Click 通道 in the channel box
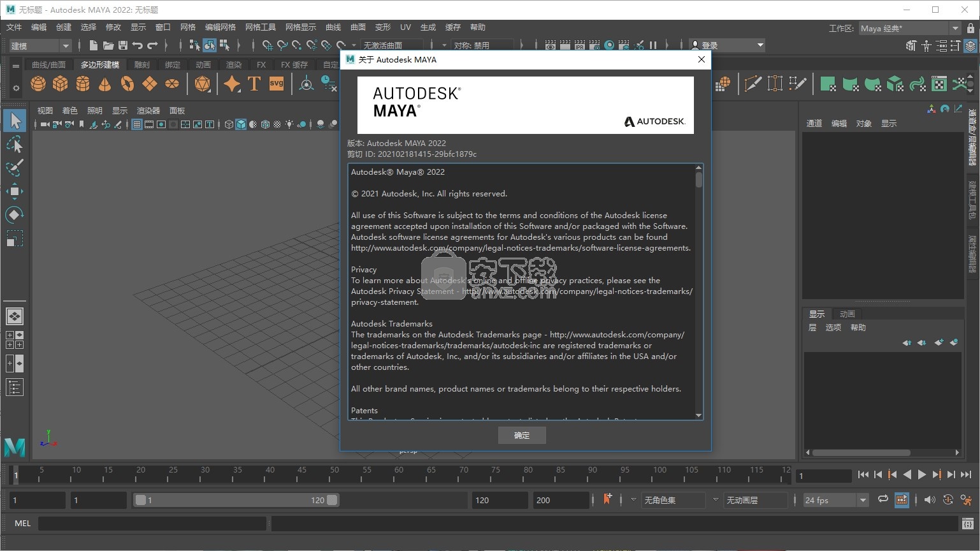Viewport: 980px width, 551px height. [814, 123]
